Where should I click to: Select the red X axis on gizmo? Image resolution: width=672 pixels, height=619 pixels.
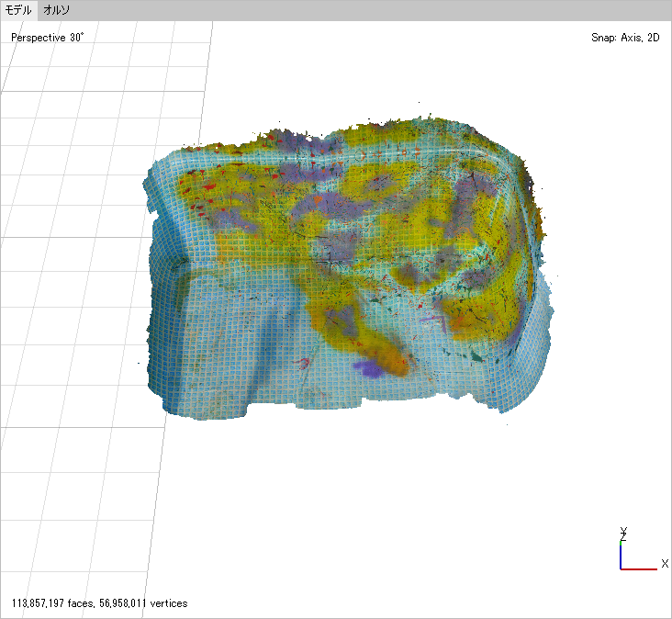click(639, 569)
